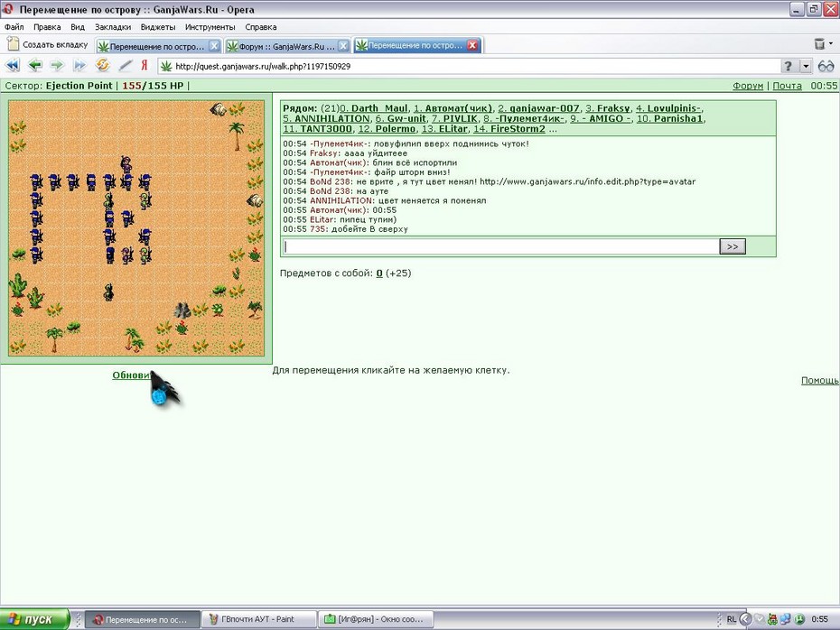Click the pink soldier atop formation
This screenshot has width=840, height=630.
click(x=126, y=163)
